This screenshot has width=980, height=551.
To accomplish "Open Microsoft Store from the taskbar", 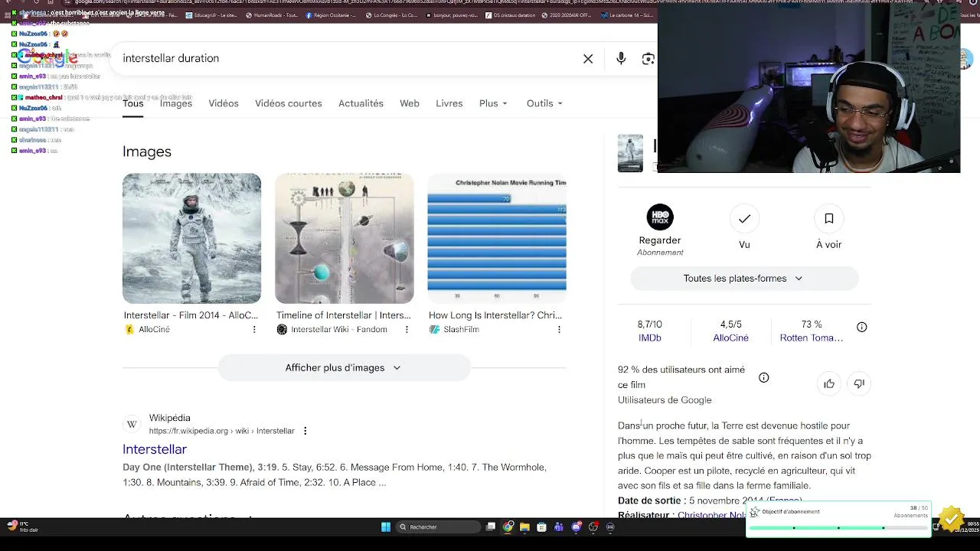I will point(541,527).
